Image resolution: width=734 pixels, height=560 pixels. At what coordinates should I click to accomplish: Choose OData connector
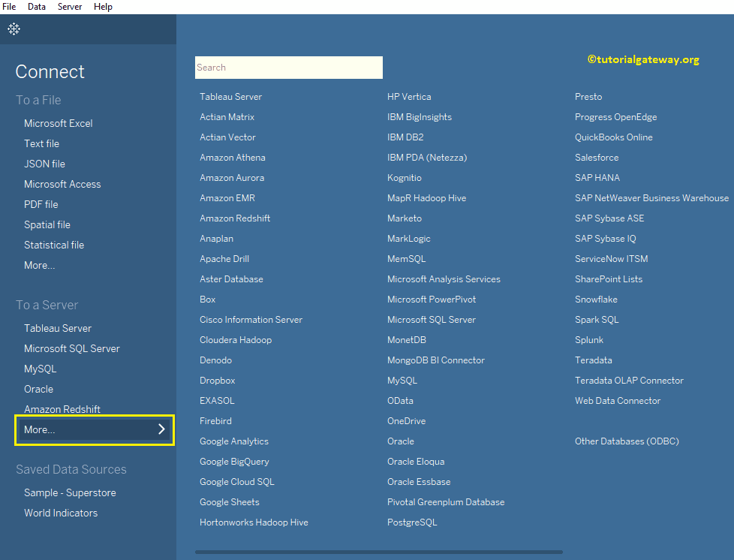pyautogui.click(x=400, y=401)
